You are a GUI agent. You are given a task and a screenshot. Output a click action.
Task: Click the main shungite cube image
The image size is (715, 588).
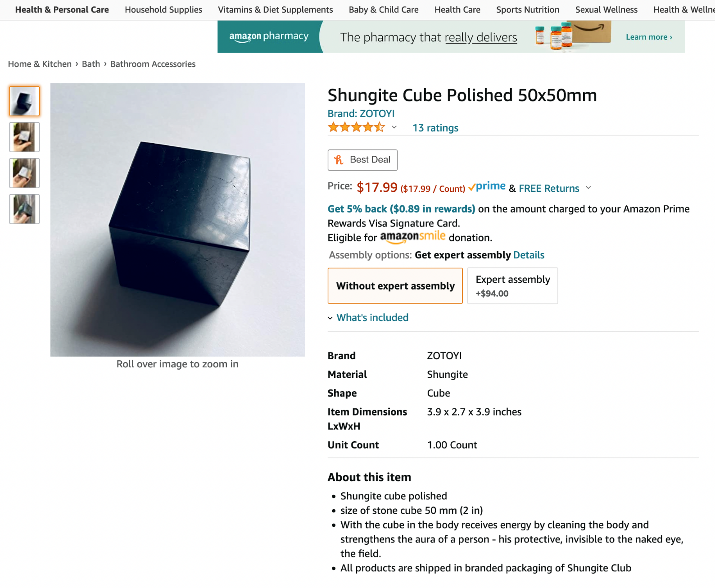[x=177, y=220]
